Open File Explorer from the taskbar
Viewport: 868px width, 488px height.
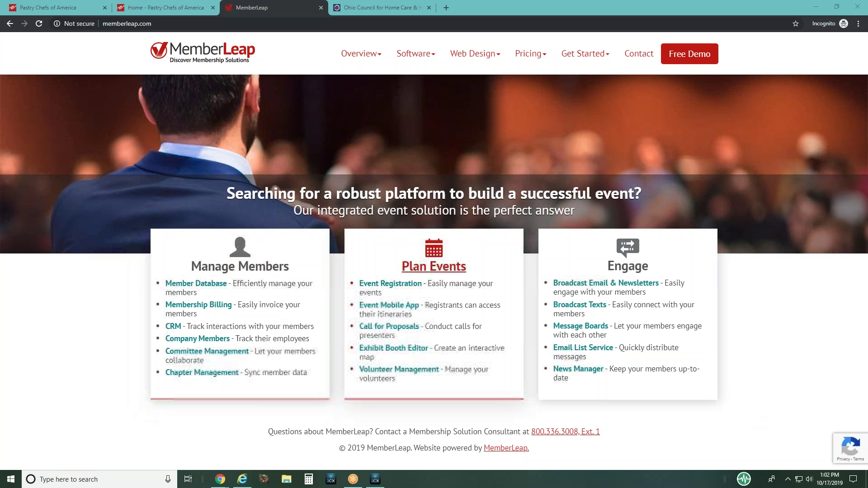pyautogui.click(x=287, y=479)
